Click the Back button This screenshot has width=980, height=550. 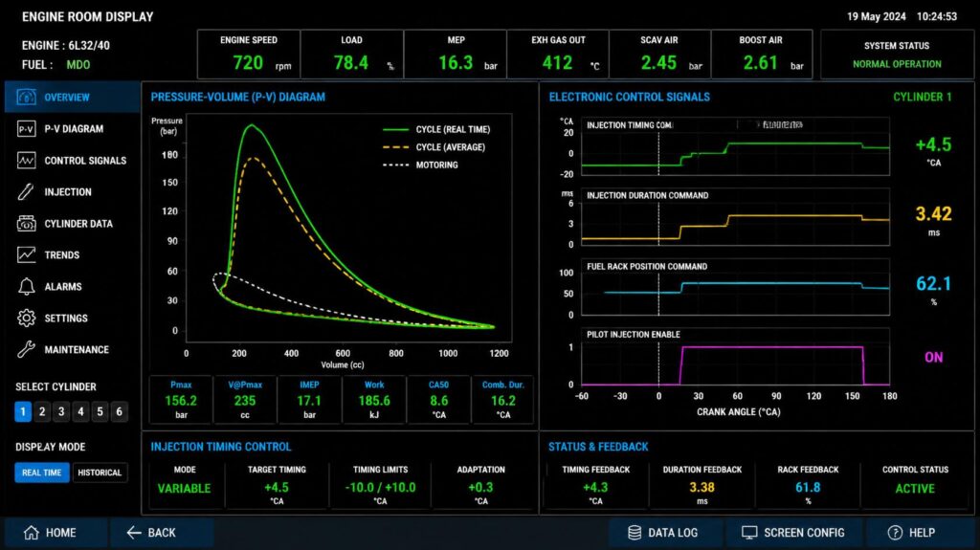pyautogui.click(x=152, y=533)
